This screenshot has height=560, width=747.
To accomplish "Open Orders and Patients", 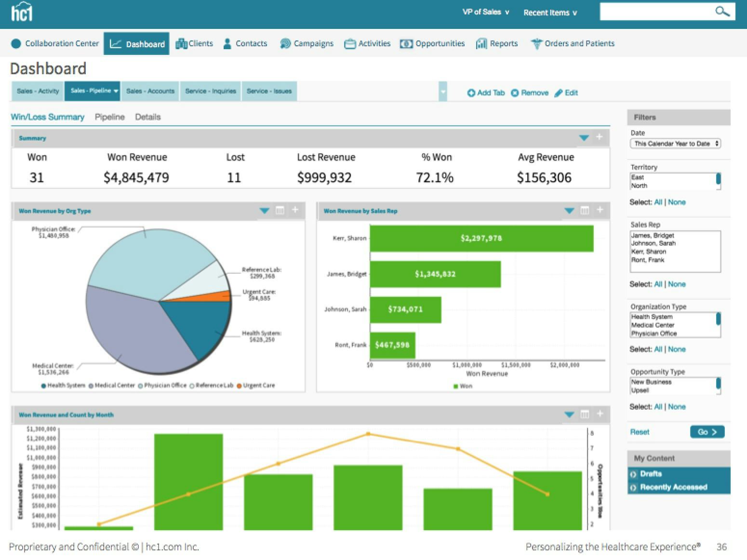I will pyautogui.click(x=578, y=43).
